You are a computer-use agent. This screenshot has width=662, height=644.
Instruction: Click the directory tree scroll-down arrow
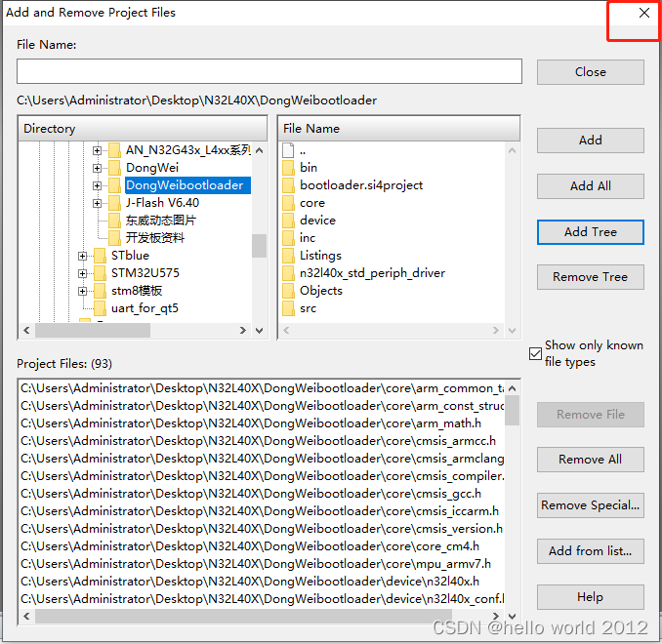(x=259, y=331)
